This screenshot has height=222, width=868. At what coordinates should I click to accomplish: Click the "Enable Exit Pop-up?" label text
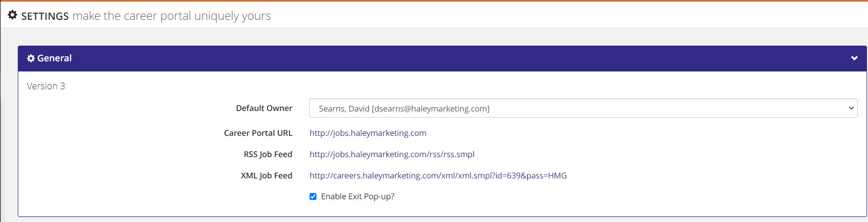click(358, 197)
